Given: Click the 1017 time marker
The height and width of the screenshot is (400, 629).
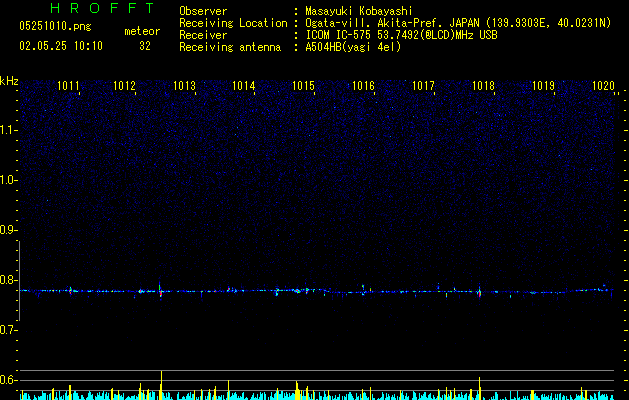Looking at the screenshot, I should (x=423, y=86).
